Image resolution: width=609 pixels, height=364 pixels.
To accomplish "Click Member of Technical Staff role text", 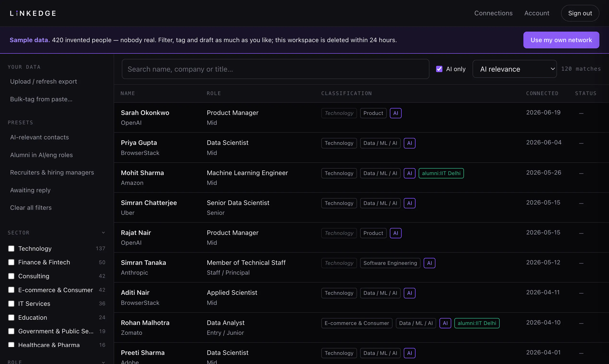I will [246, 262].
